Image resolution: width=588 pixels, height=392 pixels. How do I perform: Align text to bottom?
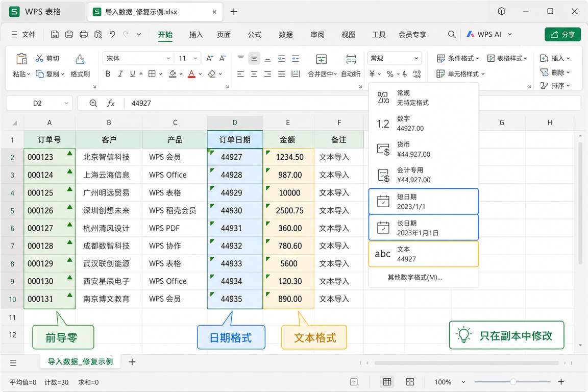click(x=268, y=59)
